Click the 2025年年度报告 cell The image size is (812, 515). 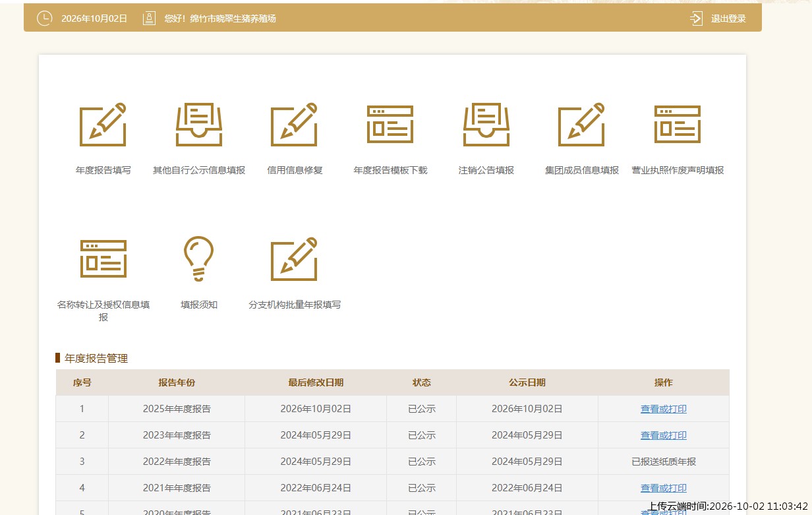click(177, 409)
